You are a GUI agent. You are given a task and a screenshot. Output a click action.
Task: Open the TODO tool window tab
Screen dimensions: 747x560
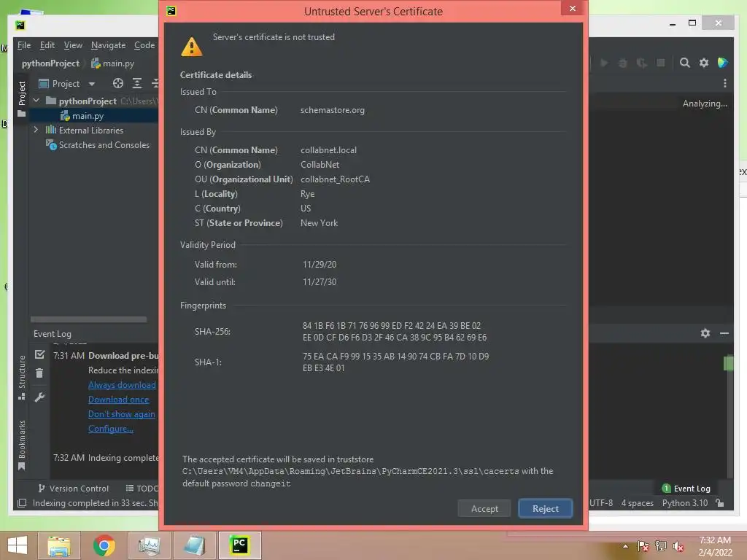tap(142, 488)
